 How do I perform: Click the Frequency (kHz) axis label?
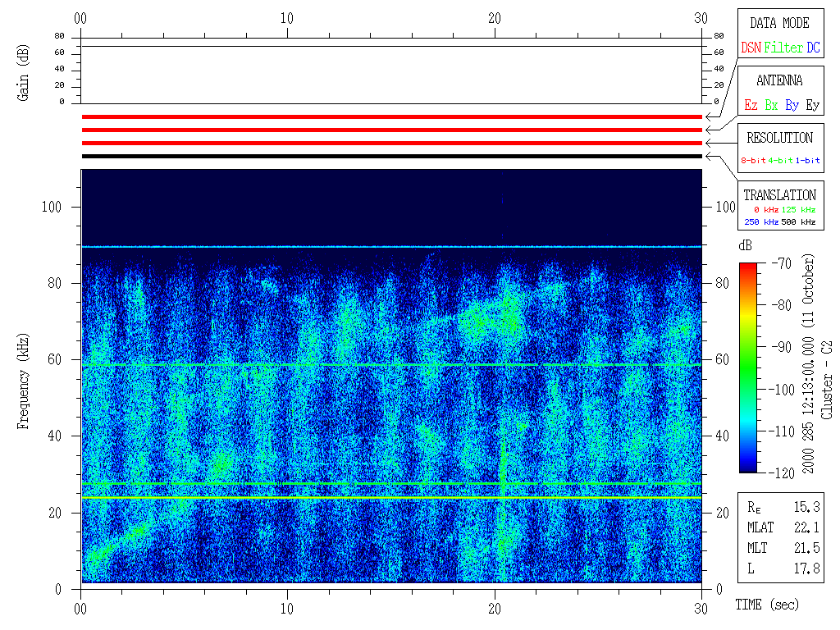(x=24, y=386)
